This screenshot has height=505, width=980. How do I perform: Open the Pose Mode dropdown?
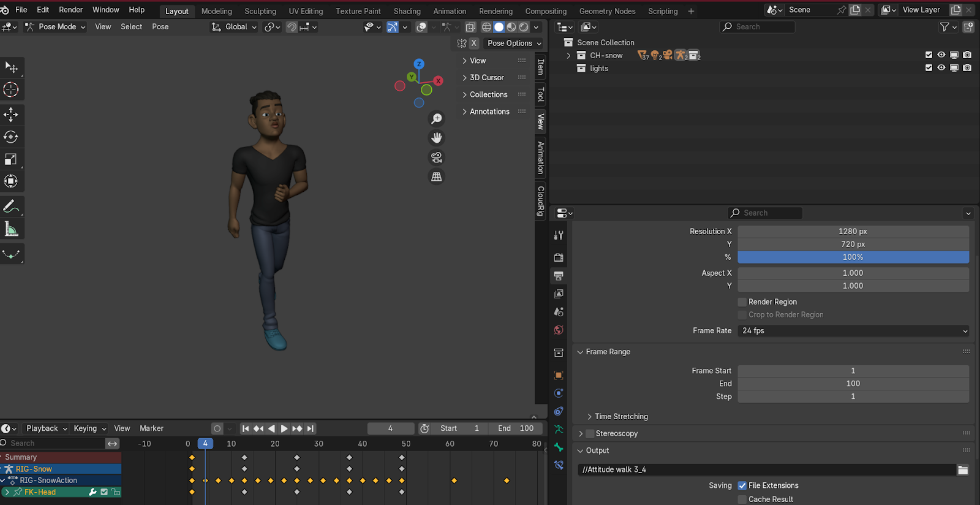pos(56,27)
